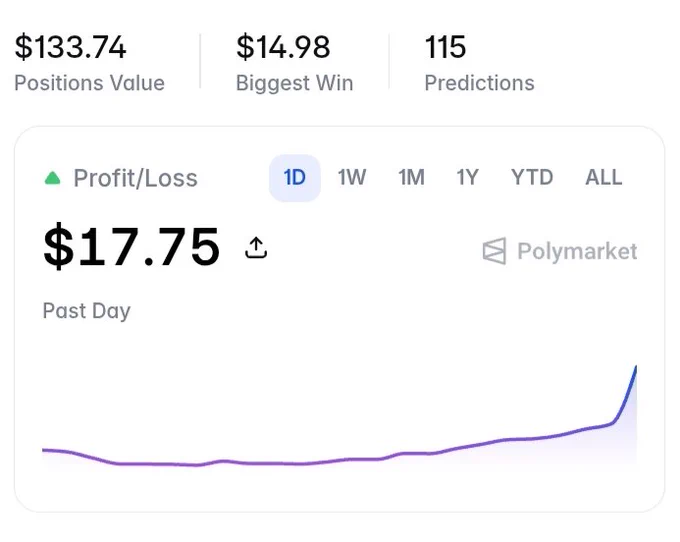Click the Biggest Win label
This screenshot has width=680, height=542.
tap(294, 83)
